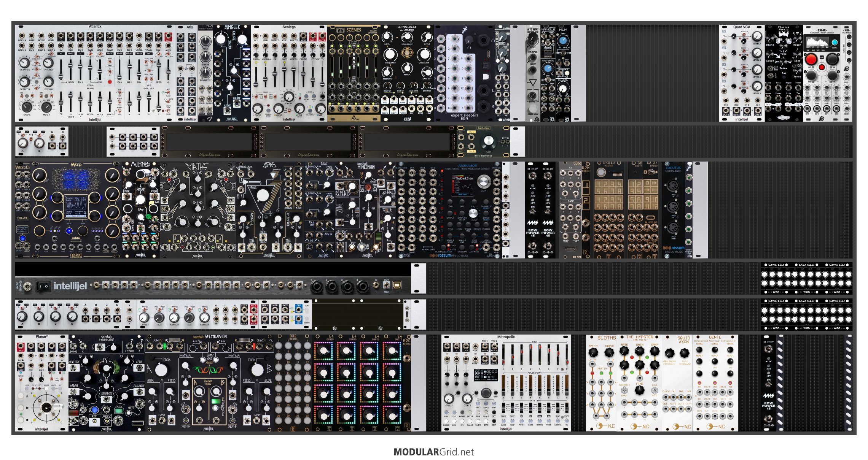Flip the SQUIRRELY/CURLY switch on The Hypster

tap(624, 390)
